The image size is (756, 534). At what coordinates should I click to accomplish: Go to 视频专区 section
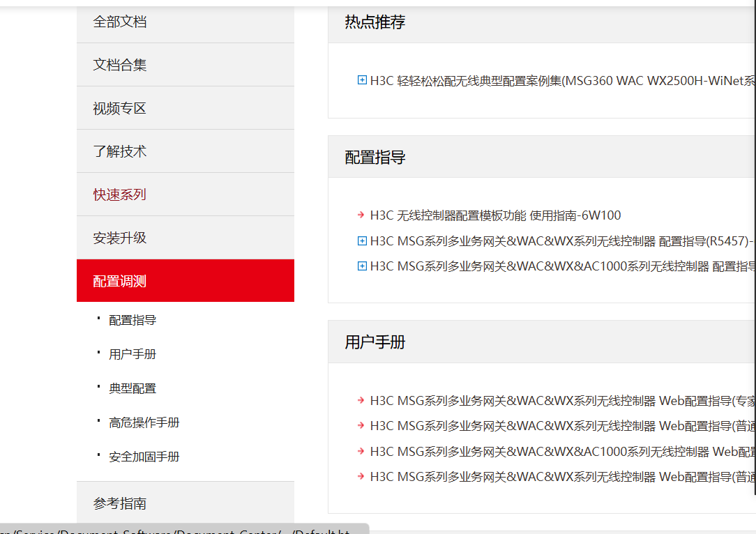click(x=185, y=108)
